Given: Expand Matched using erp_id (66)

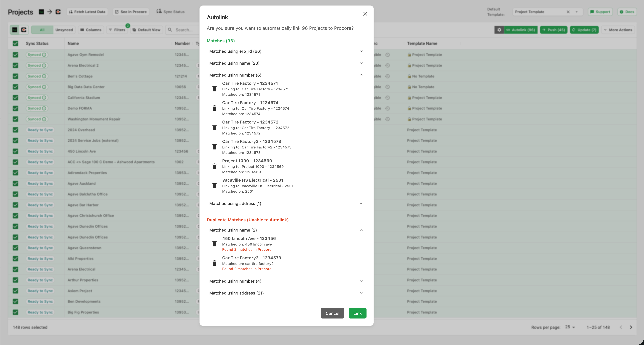Looking at the screenshot, I should 286,51.
